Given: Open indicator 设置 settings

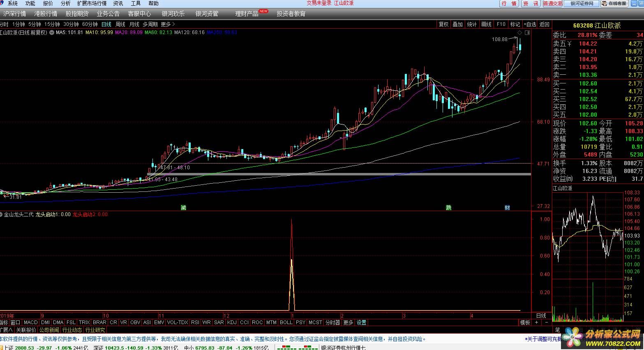Looking at the screenshot, I should click(361, 322).
